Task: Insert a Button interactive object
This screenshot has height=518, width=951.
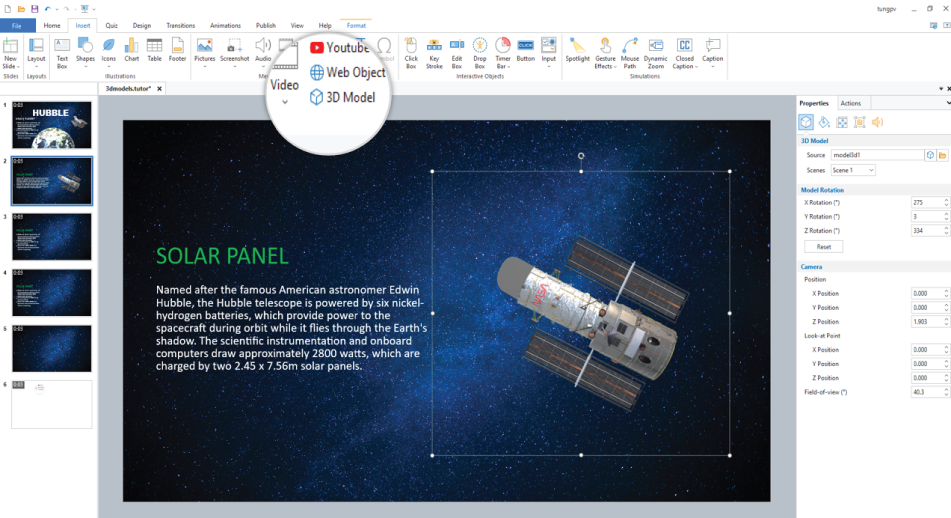Action: (526, 51)
